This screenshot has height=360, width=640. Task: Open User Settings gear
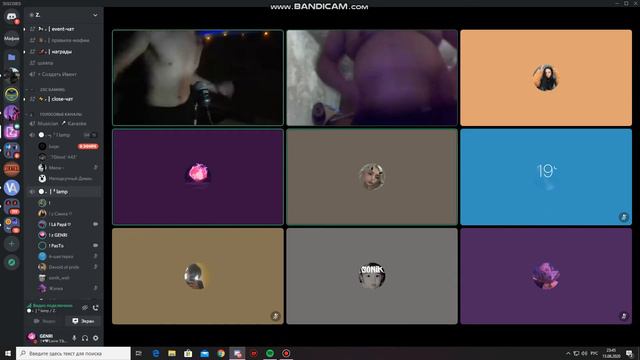coord(96,338)
